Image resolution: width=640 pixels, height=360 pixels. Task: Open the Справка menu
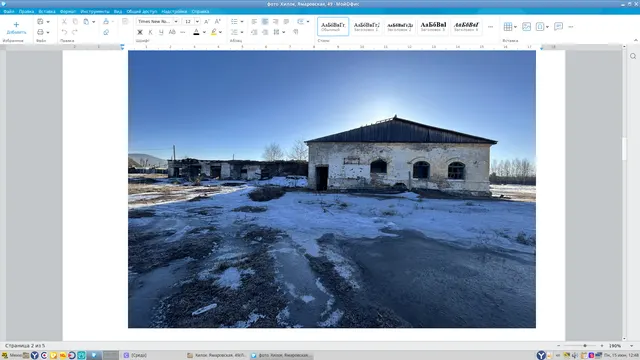(x=200, y=11)
